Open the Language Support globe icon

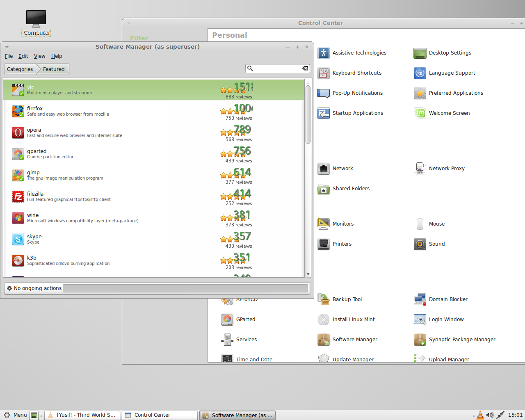point(420,73)
